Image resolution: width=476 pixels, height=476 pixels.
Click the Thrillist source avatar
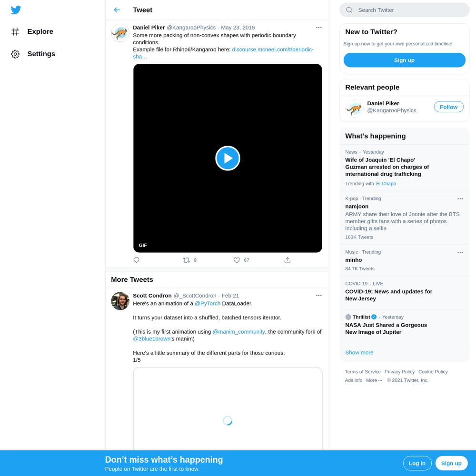tap(348, 317)
